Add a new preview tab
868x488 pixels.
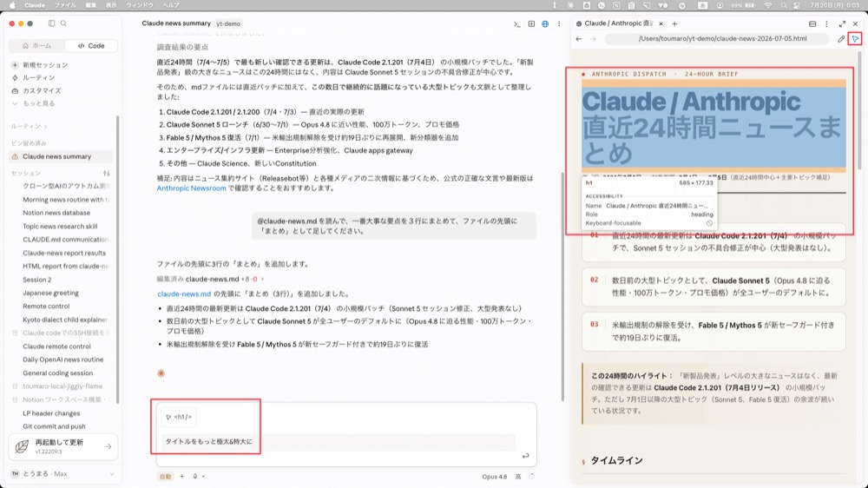[674, 23]
